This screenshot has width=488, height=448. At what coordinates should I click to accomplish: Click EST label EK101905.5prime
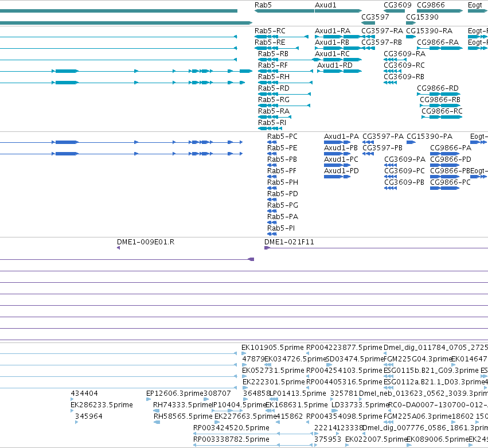272,348
